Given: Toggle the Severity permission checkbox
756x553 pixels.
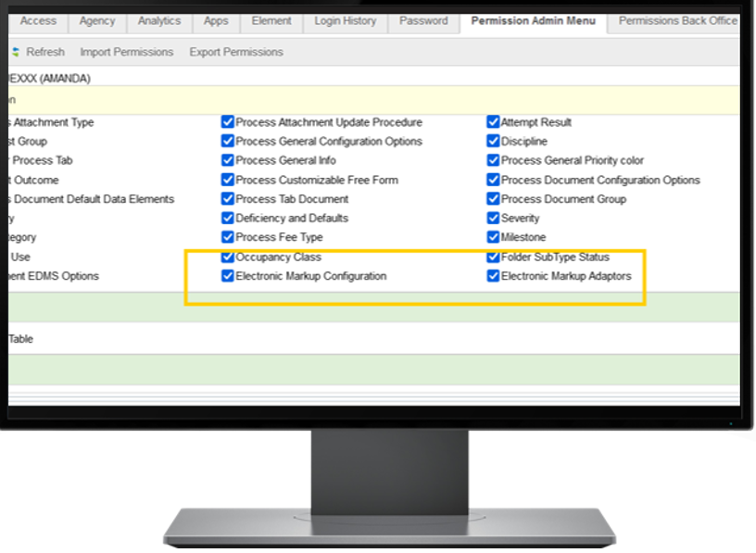Looking at the screenshot, I should 494,218.
